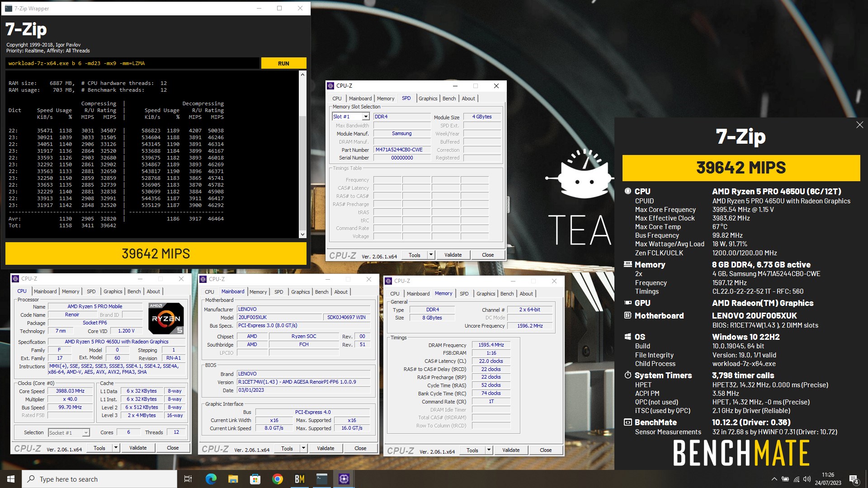The height and width of the screenshot is (488, 868).
Task: Click Close button in CPU-Z Mainboard window
Action: [360, 449]
